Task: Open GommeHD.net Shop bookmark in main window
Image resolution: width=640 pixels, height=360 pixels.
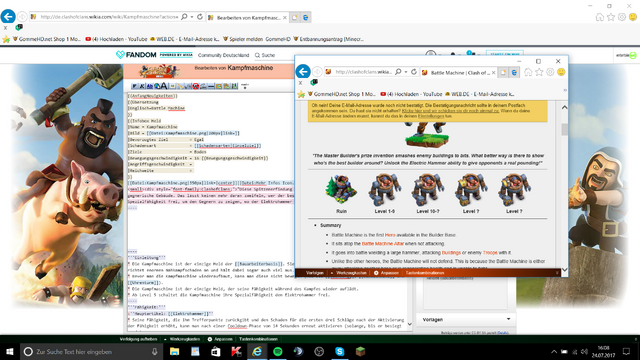Action: pyautogui.click(x=47, y=39)
